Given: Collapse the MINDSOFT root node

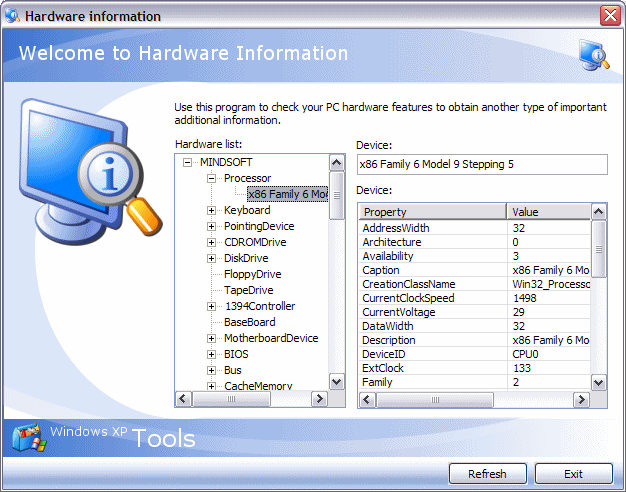Looking at the screenshot, I should click(x=187, y=163).
